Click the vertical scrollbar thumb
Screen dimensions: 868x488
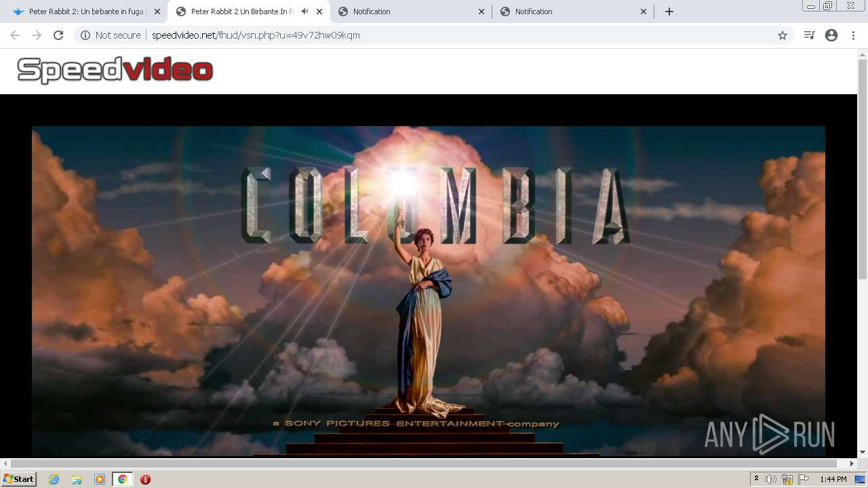pos(863,169)
